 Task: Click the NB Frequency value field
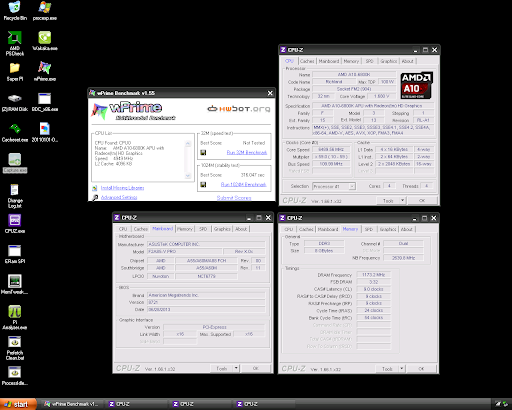(403, 258)
